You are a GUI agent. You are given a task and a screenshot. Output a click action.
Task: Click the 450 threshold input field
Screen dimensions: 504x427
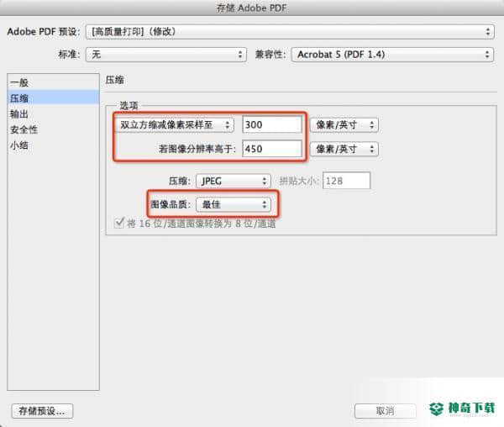272,149
